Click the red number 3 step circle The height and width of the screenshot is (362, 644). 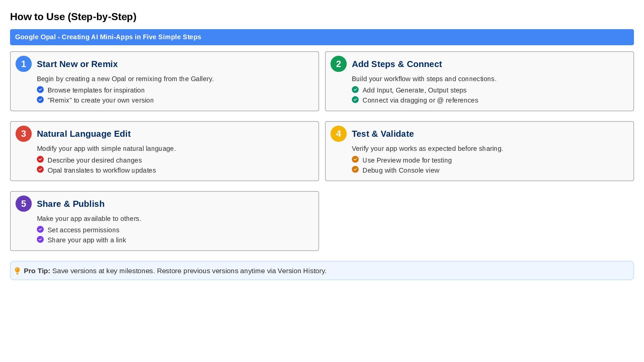23,134
